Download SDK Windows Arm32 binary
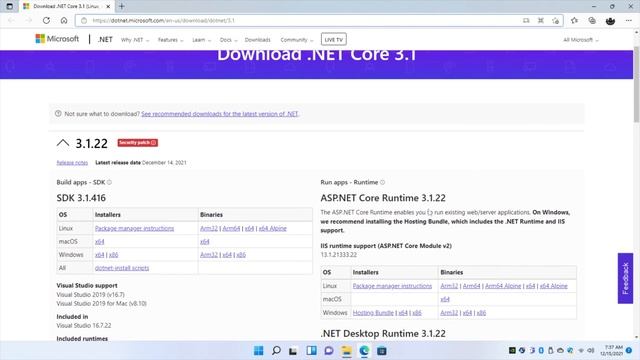The image size is (640, 360). (209, 255)
